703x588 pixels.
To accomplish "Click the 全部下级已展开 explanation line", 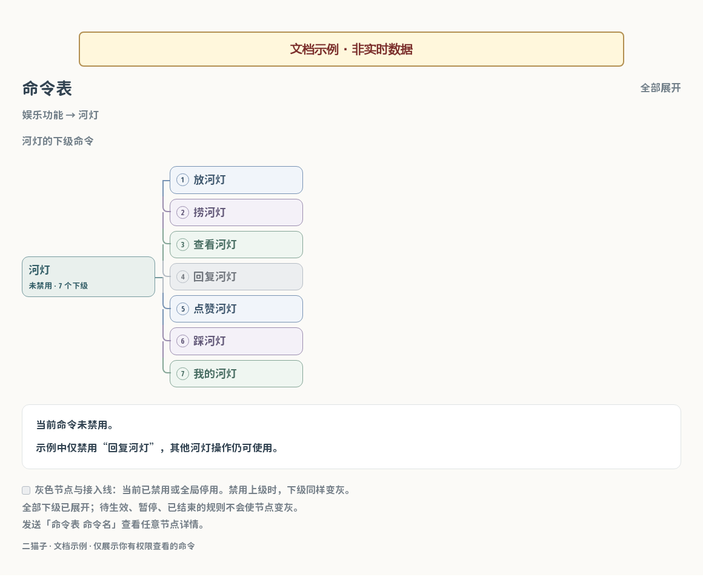I will point(161,507).
